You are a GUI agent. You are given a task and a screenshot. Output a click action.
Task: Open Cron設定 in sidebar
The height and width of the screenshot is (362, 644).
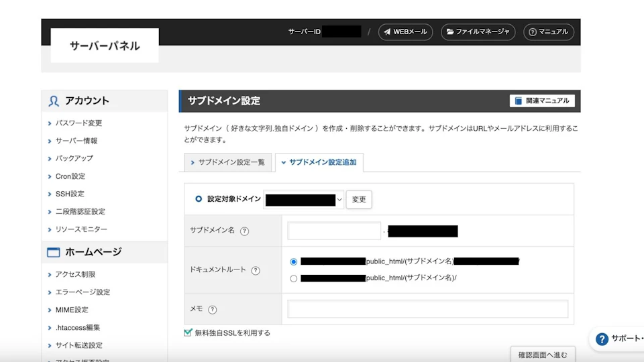tap(70, 176)
